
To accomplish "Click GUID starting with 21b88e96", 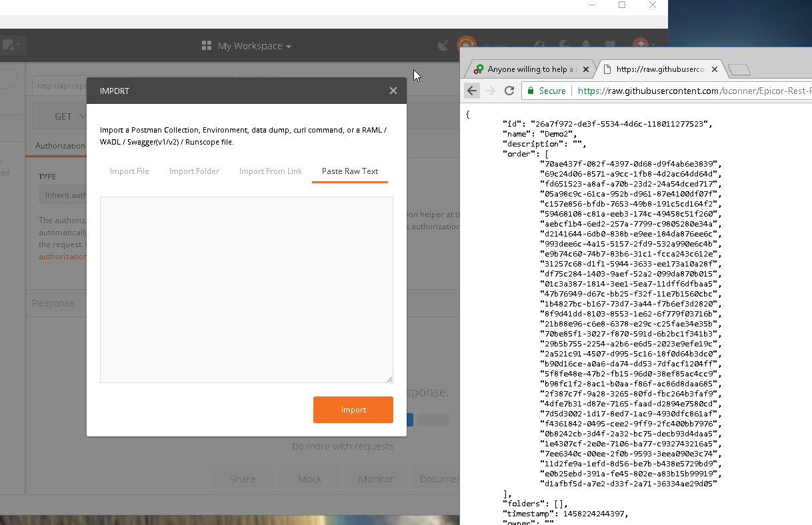I will click(631, 324).
